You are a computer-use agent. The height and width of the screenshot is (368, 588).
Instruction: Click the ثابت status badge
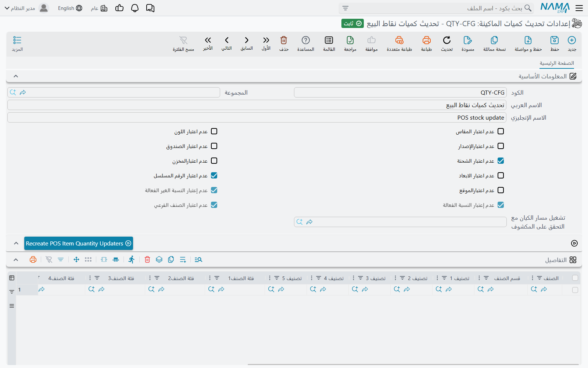(352, 24)
